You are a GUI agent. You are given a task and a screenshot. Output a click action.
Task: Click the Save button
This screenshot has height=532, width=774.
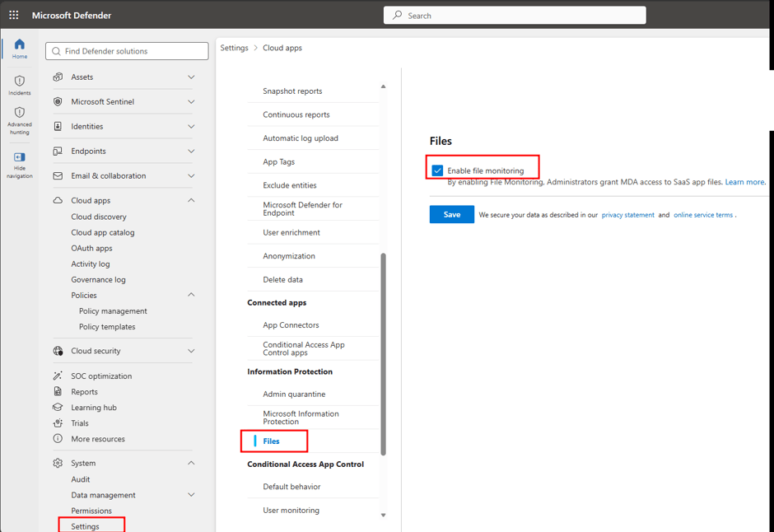(x=452, y=215)
